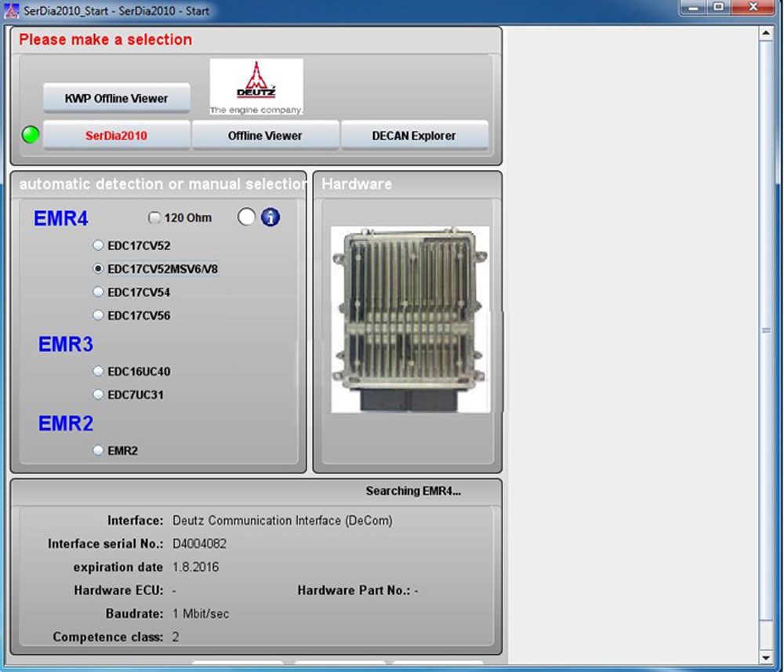Close the SerDia2010 window
Image resolution: width=784 pixels, height=672 pixels.
click(753, 8)
